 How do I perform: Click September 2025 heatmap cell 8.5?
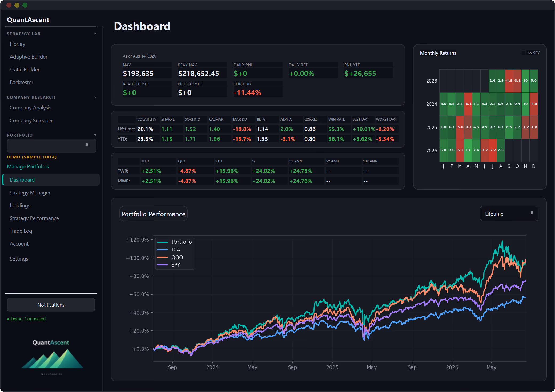[x=509, y=127]
